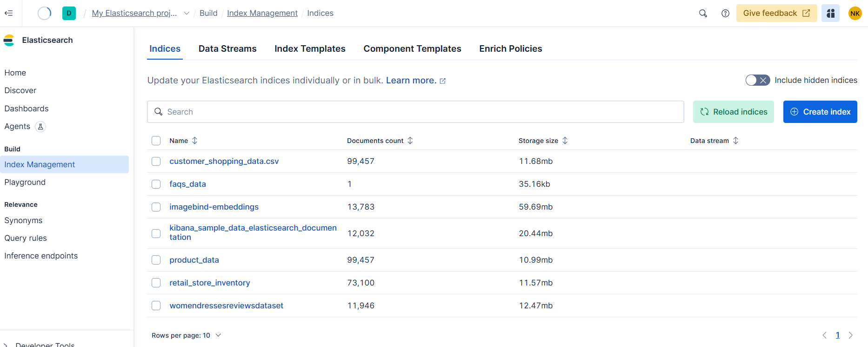Open the imagebind-embeddings index link
This screenshot has height=347, width=868.
pos(214,207)
